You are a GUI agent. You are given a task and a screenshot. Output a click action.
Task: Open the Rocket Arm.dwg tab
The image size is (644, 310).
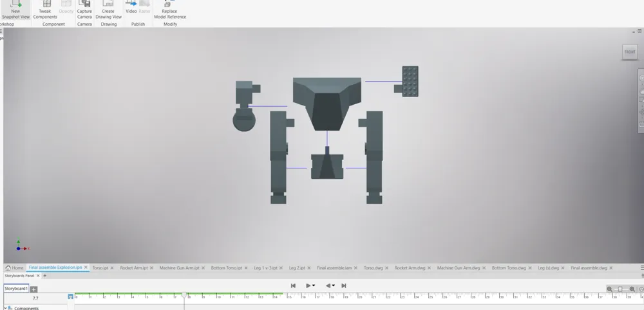pyautogui.click(x=410, y=268)
